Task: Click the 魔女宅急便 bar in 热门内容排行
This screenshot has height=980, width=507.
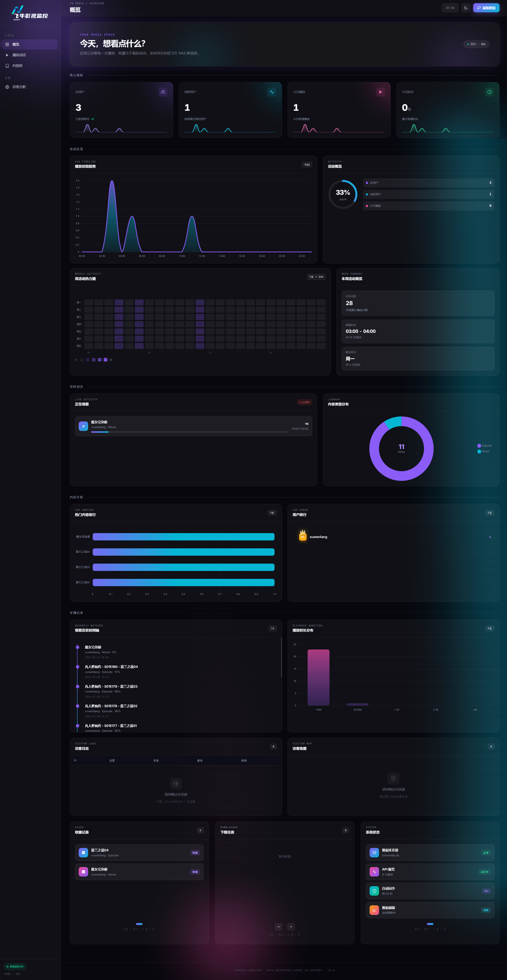Action: (183, 537)
